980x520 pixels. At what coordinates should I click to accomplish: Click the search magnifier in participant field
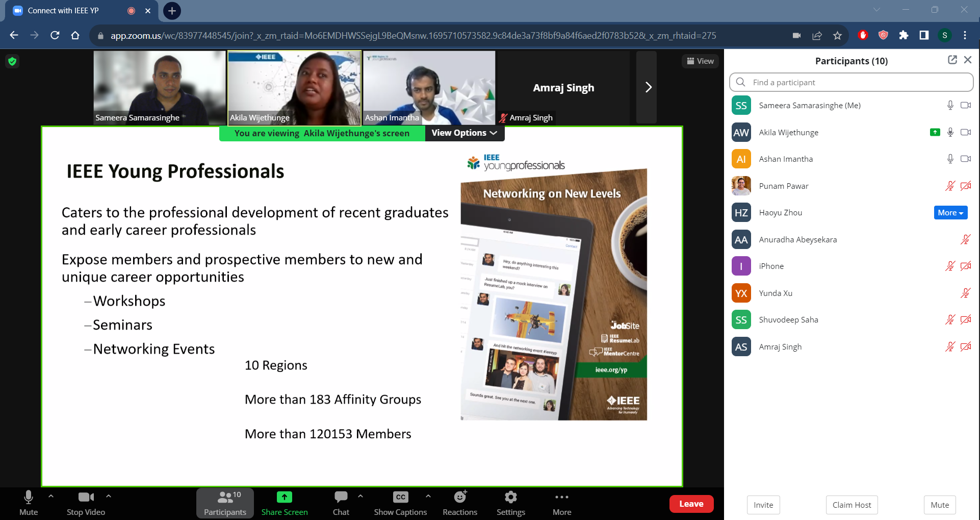click(x=741, y=82)
